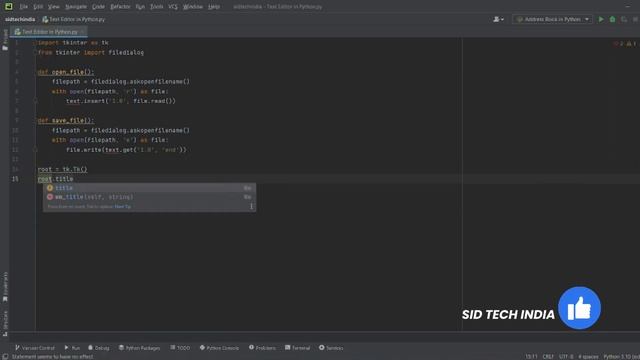Click 'import tkinter as tk' code line
The image size is (640, 360).
click(x=73, y=42)
